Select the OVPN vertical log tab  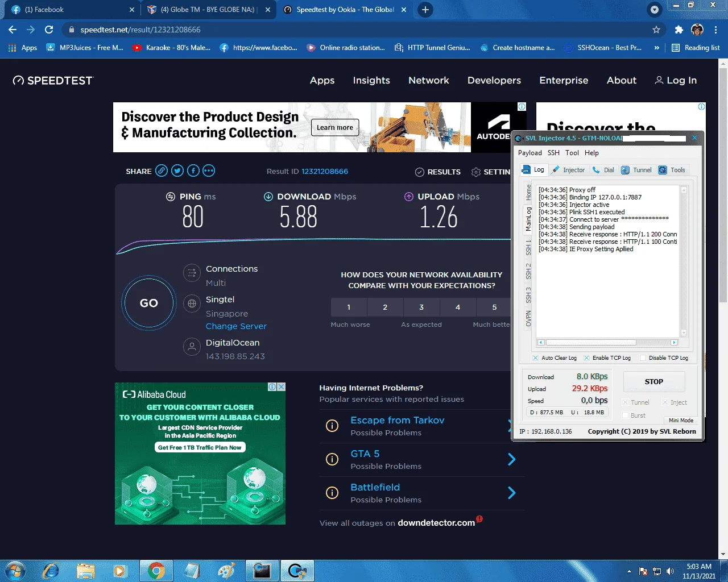click(528, 319)
